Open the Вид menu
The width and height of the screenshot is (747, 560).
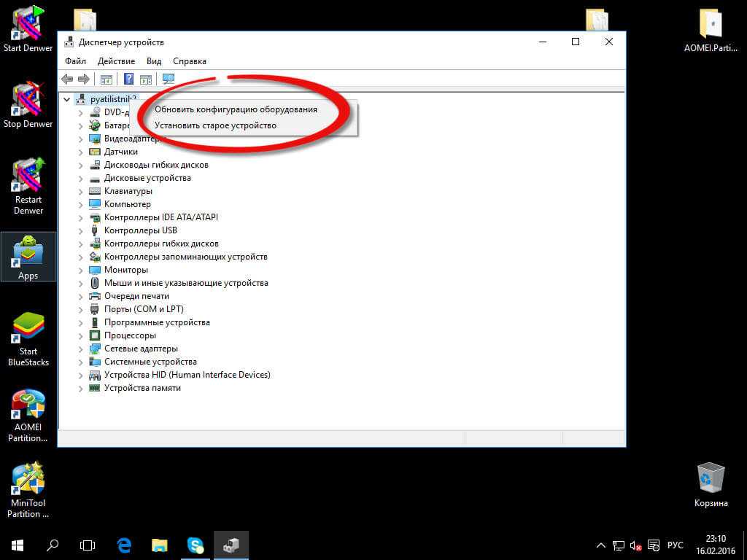[x=153, y=61]
